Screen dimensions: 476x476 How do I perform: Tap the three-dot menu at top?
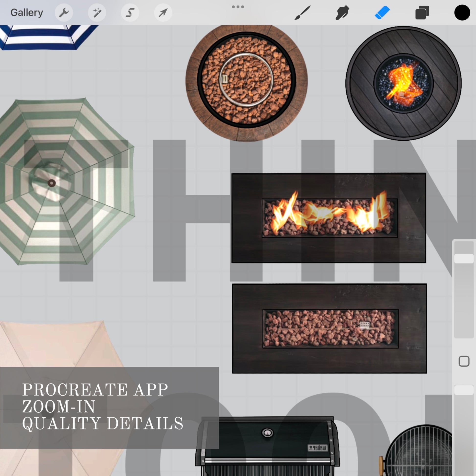click(238, 7)
